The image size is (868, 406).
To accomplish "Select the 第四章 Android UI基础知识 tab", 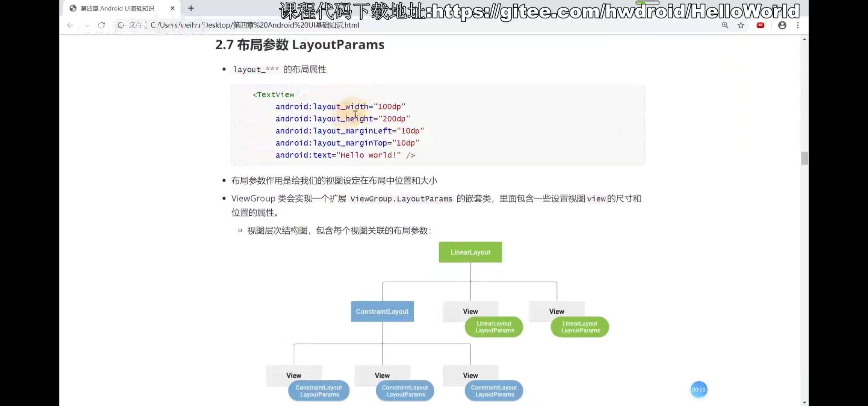I will (x=121, y=8).
